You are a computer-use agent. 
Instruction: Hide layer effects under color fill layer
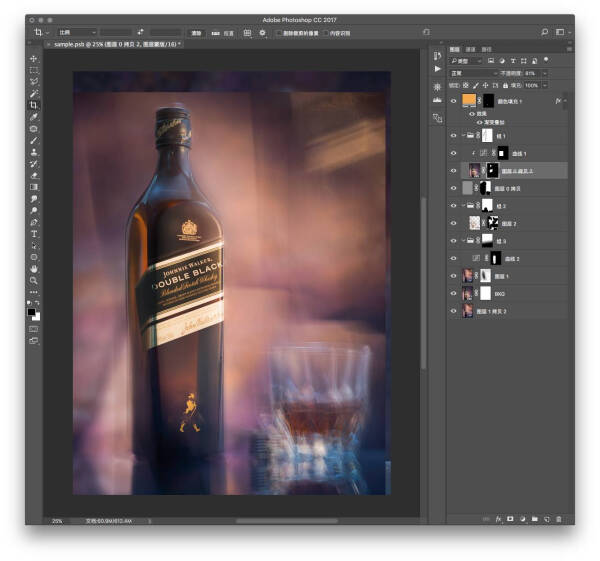coord(472,114)
